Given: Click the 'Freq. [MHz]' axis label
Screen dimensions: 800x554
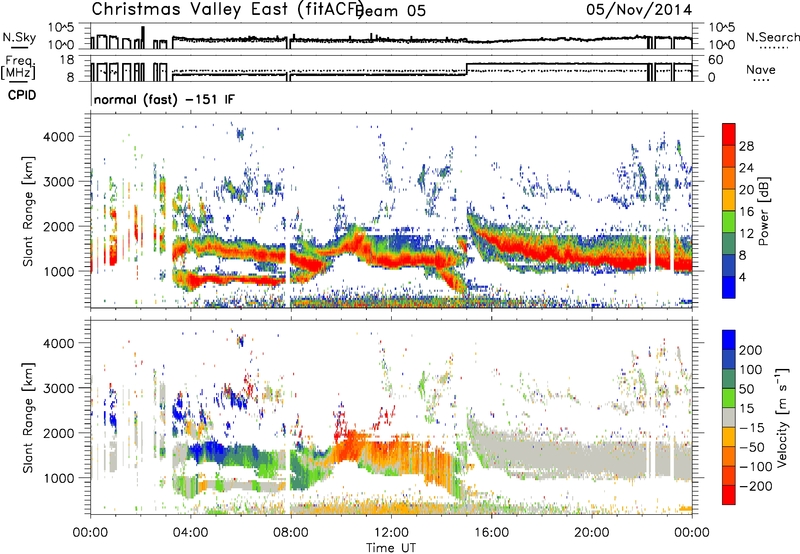Looking at the screenshot, I should [x=18, y=68].
